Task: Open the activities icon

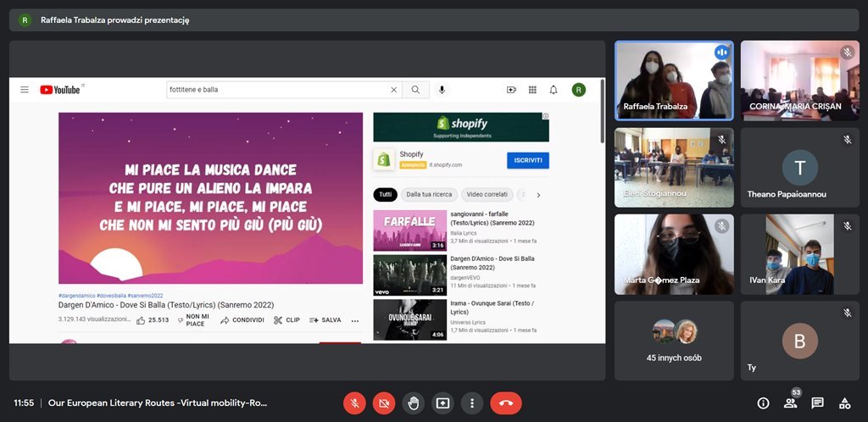Action: click(845, 403)
